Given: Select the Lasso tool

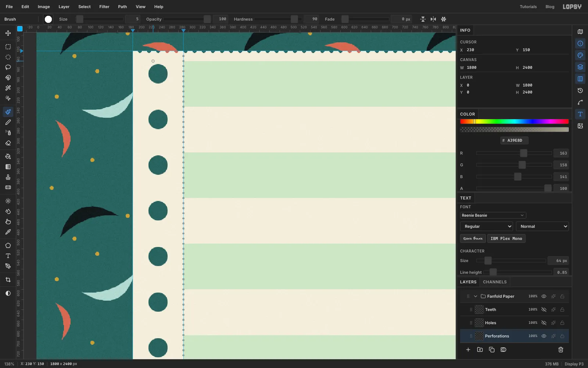Looking at the screenshot, I should coord(8,67).
